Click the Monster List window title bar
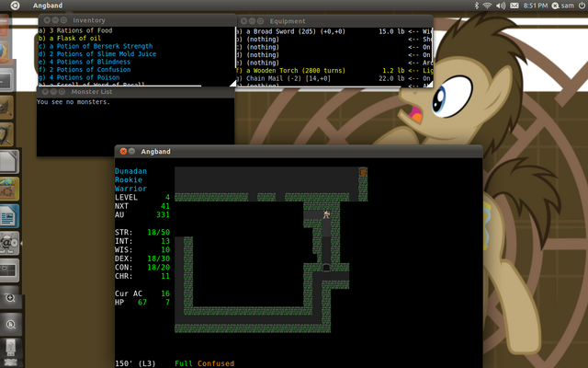Image resolution: width=588 pixels, height=368 pixels. [135, 92]
